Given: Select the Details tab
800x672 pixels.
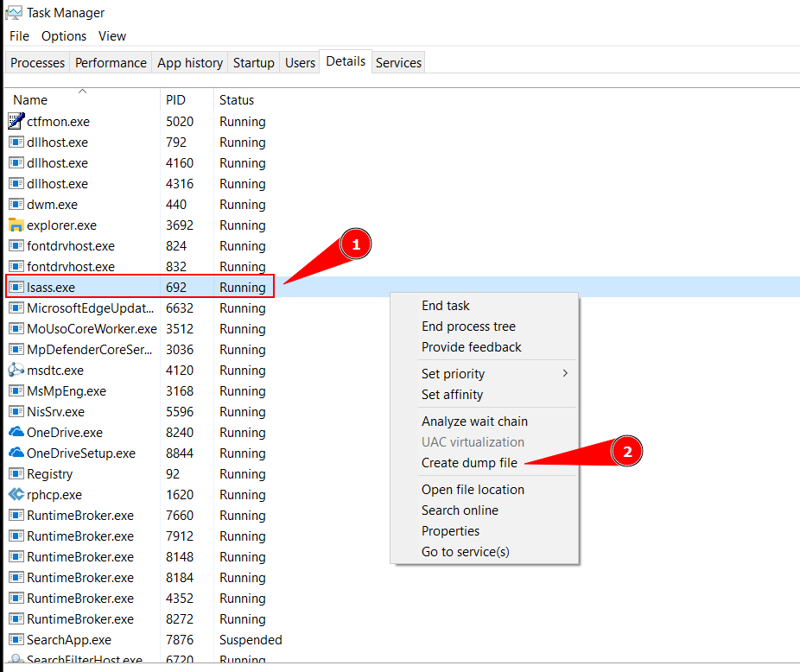Looking at the screenshot, I should [x=346, y=61].
